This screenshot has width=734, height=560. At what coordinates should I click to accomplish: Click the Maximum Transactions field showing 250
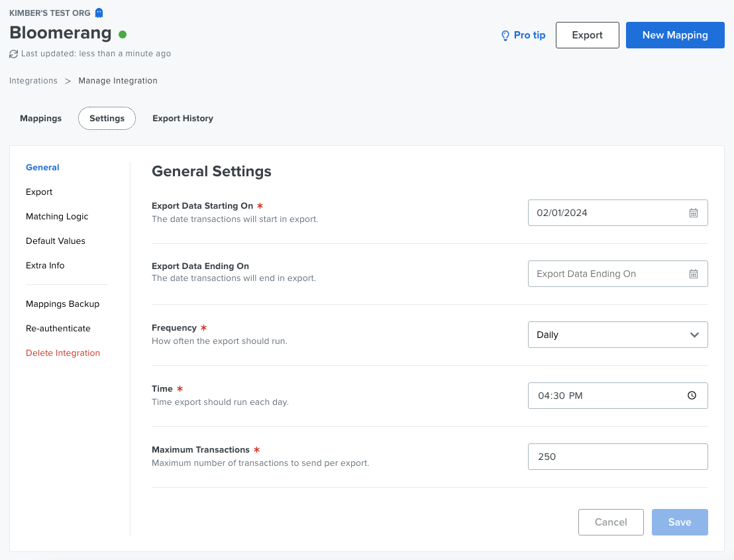point(617,457)
